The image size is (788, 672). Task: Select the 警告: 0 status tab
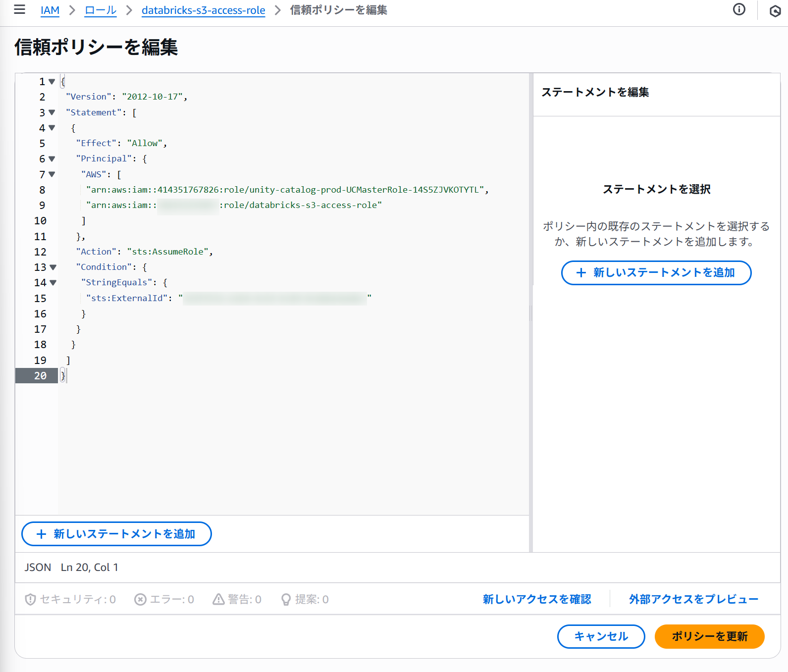[237, 599]
